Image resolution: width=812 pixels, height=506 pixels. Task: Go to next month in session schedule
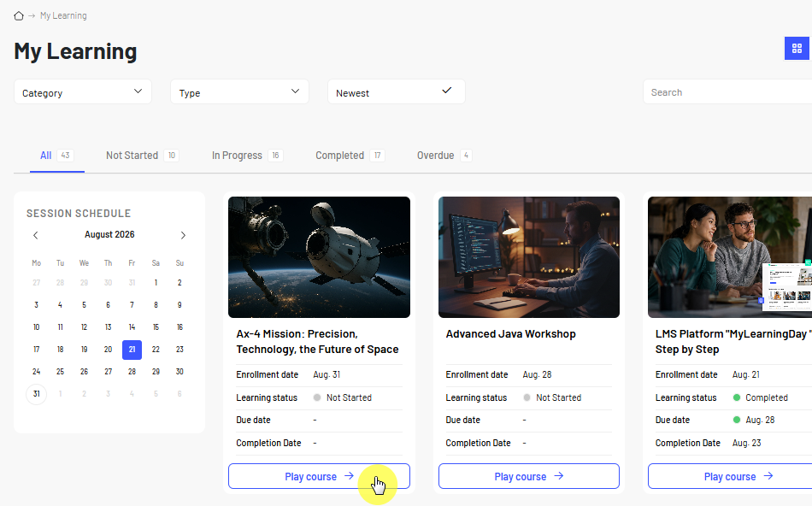click(183, 235)
